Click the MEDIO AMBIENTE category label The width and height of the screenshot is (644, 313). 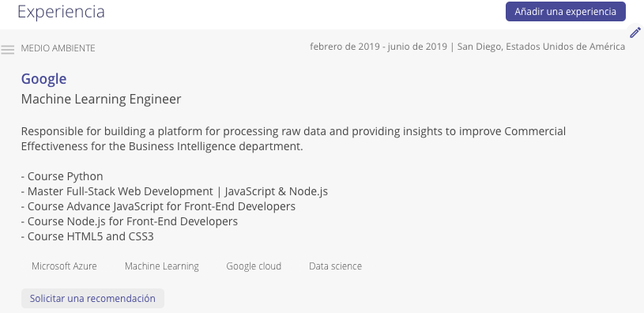tap(58, 48)
